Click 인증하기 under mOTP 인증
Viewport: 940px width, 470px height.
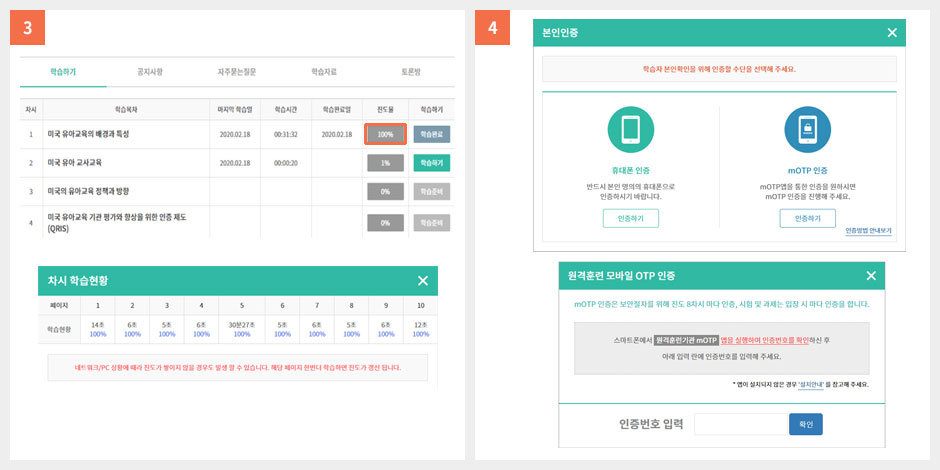pyautogui.click(x=806, y=218)
